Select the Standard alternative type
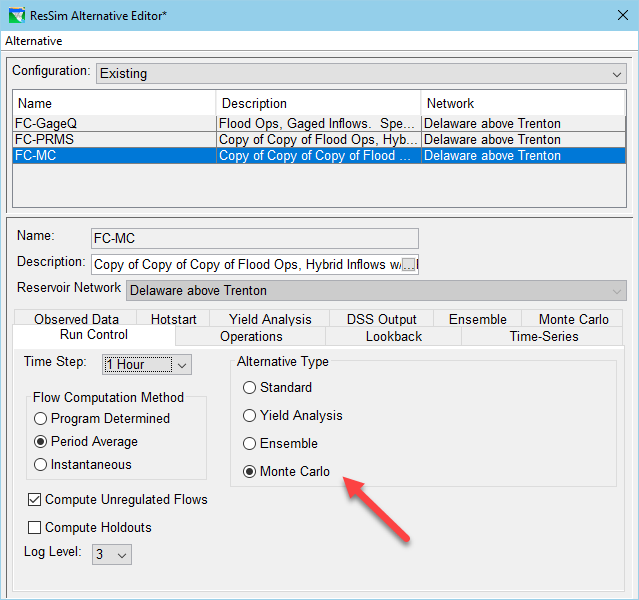Screen dimensions: 639x600 tap(250, 388)
